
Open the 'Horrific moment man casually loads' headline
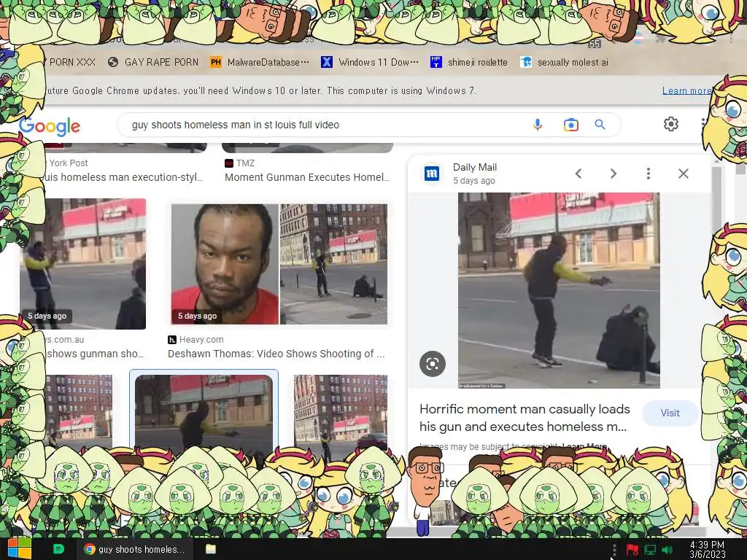[x=525, y=418]
